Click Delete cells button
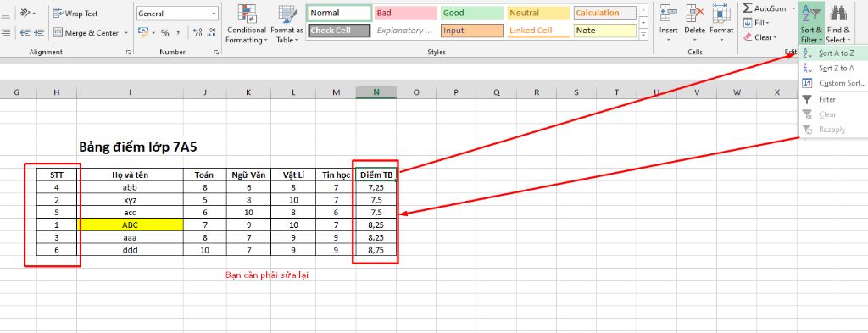The height and width of the screenshot is (333, 868). 695,24
